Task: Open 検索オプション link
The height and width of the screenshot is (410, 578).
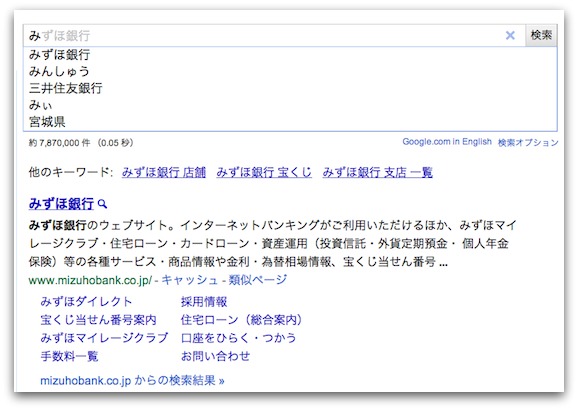Action: tap(528, 142)
